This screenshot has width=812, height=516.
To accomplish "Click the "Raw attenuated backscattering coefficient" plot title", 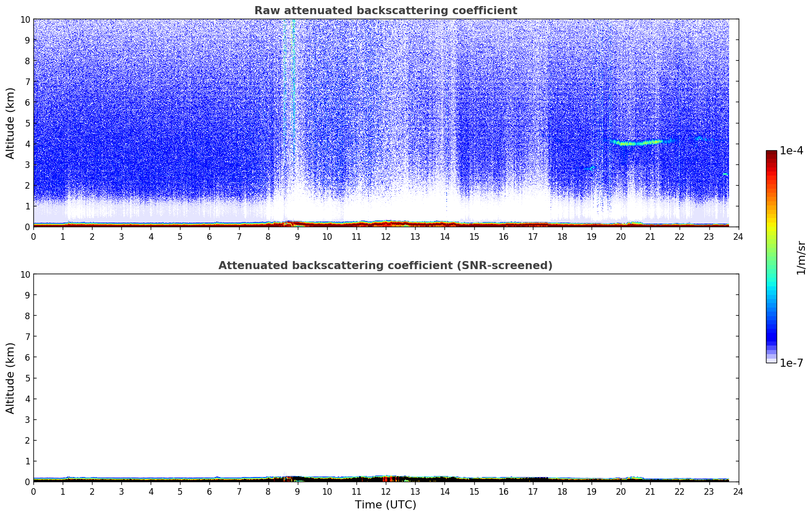I will (x=385, y=11).
